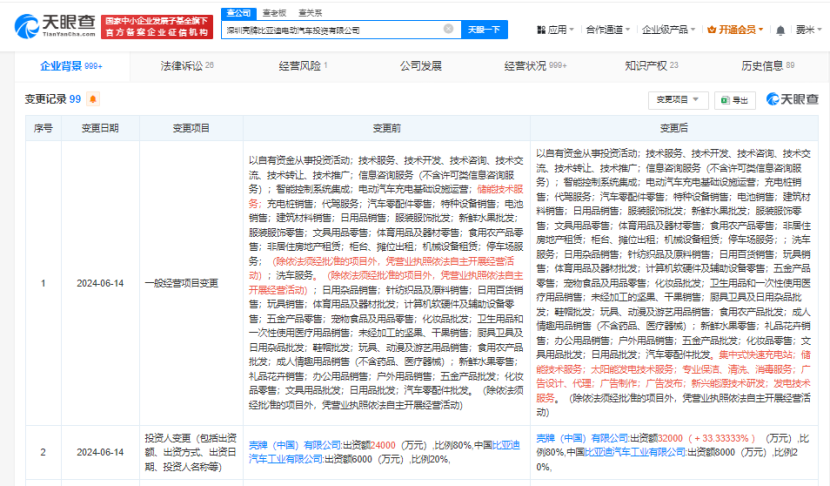The height and width of the screenshot is (486, 830).
Task: Click the red 集中式快速充电站 text in 变更后
Action: [758, 355]
